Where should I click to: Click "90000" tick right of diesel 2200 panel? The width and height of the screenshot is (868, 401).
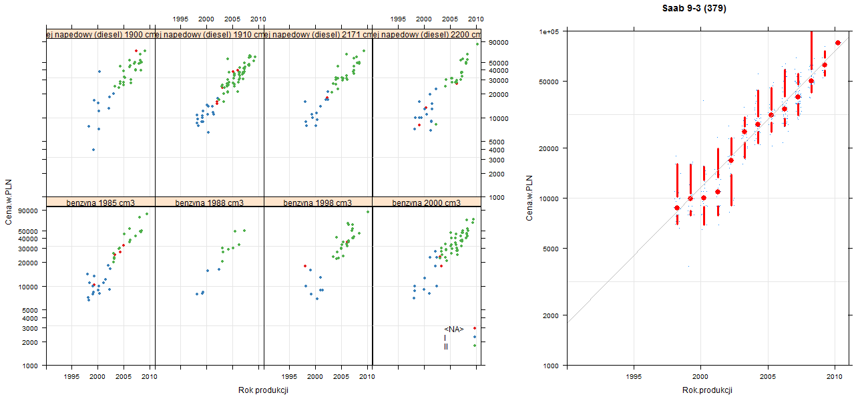pyautogui.click(x=499, y=43)
